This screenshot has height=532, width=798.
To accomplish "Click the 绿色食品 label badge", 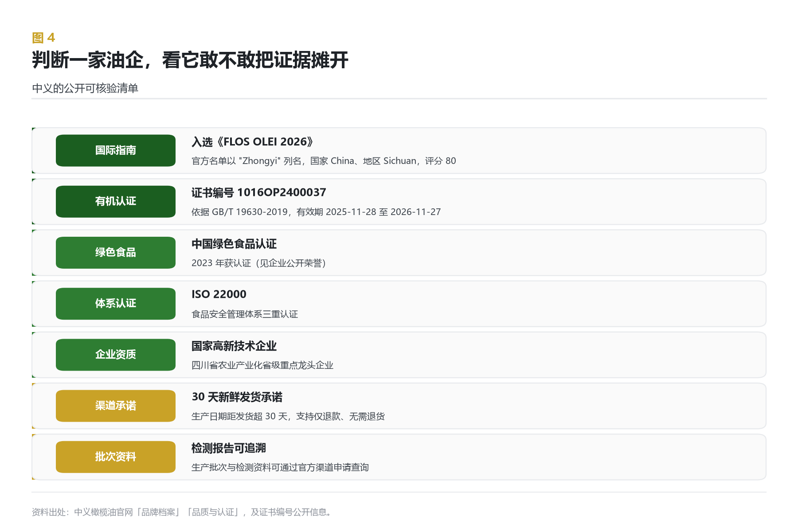I will 116,253.
